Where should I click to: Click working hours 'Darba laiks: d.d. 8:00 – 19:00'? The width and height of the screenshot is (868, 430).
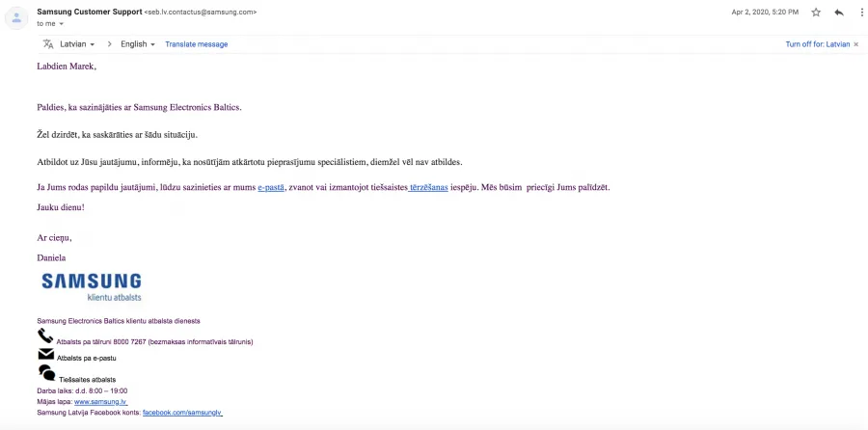[83, 390]
